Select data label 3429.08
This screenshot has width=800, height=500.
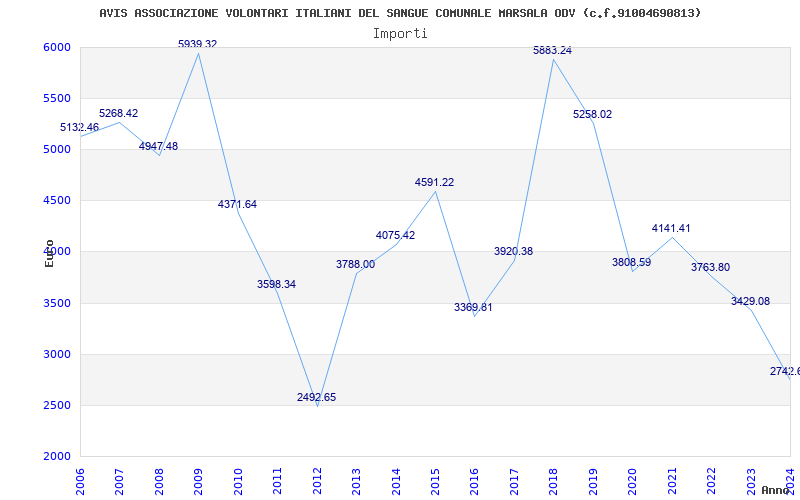click(x=750, y=302)
